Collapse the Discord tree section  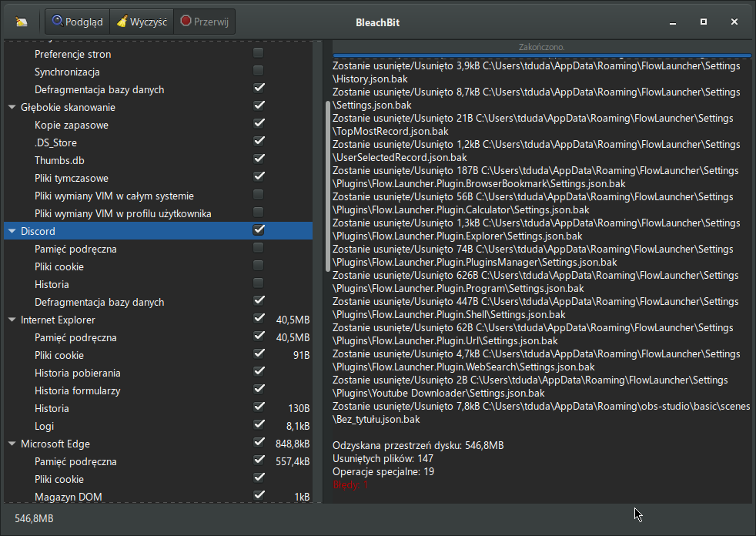point(12,231)
